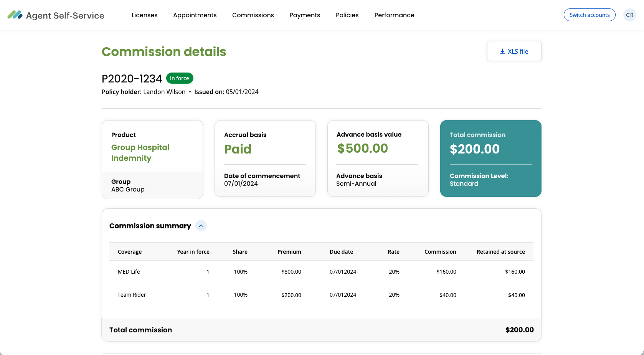Navigate to Payments
Viewport: 644px width, 355px height.
[305, 15]
